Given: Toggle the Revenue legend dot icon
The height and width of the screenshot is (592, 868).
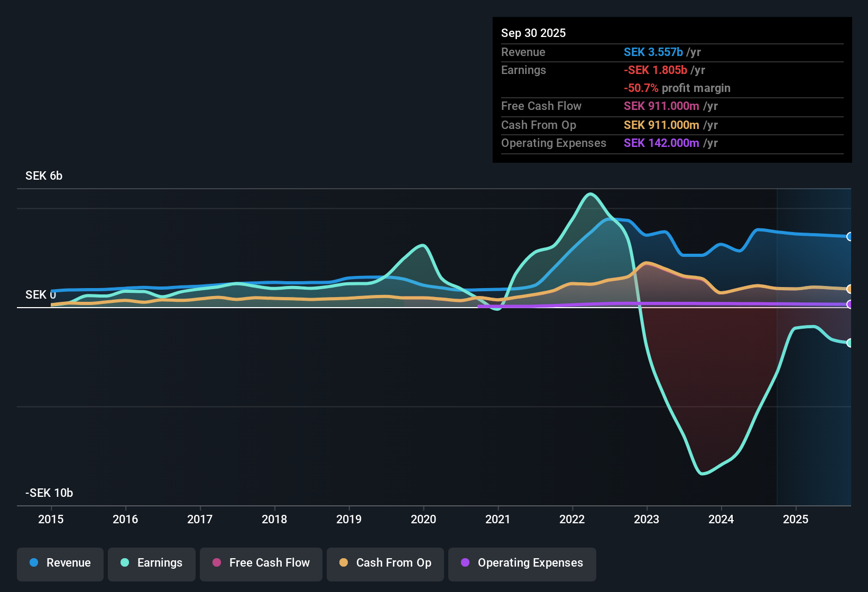Looking at the screenshot, I should 33,563.
